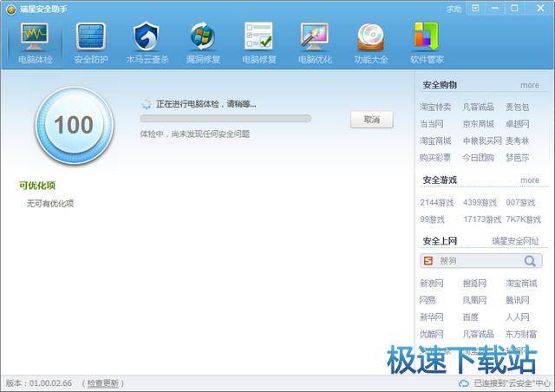Click the 检查更新 update link
The height and width of the screenshot is (392, 555).
[x=103, y=383]
